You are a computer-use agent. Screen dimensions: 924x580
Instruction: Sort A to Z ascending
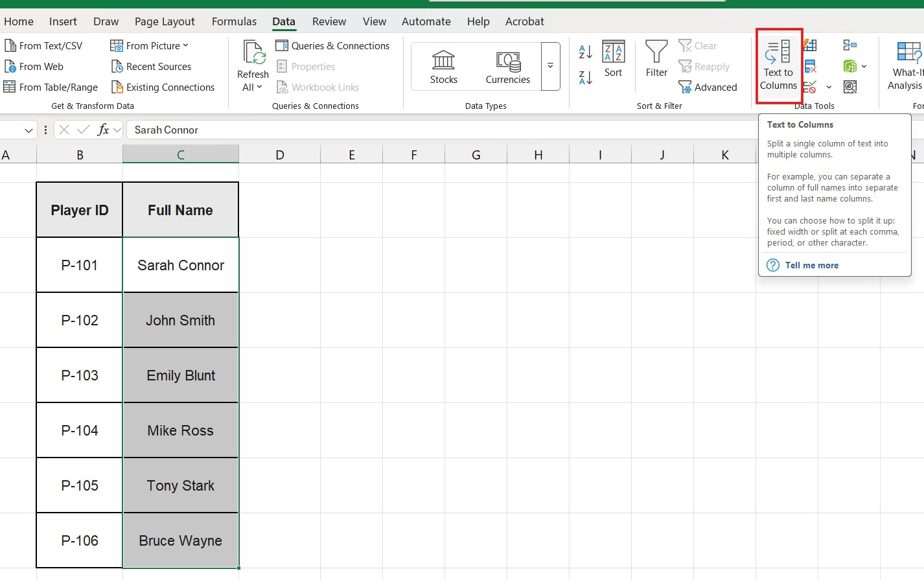pos(585,52)
